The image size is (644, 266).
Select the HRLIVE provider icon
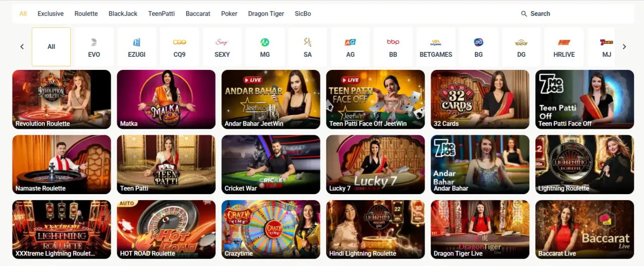point(564,47)
